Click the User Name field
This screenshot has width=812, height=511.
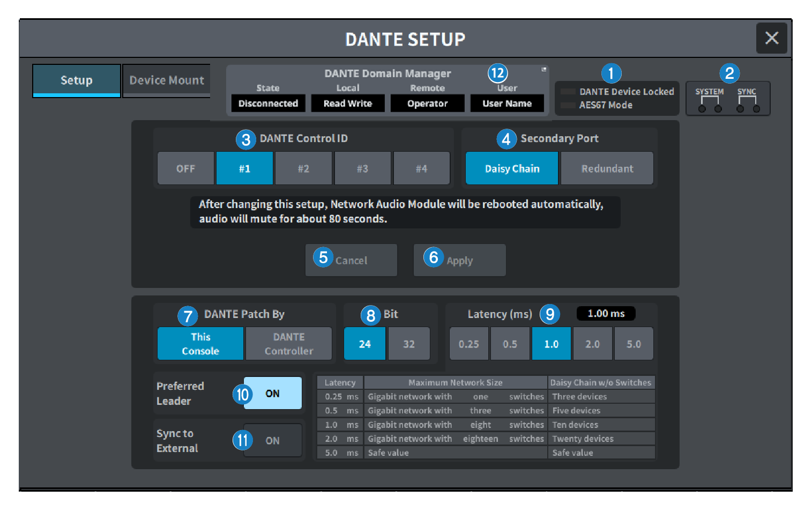506,103
